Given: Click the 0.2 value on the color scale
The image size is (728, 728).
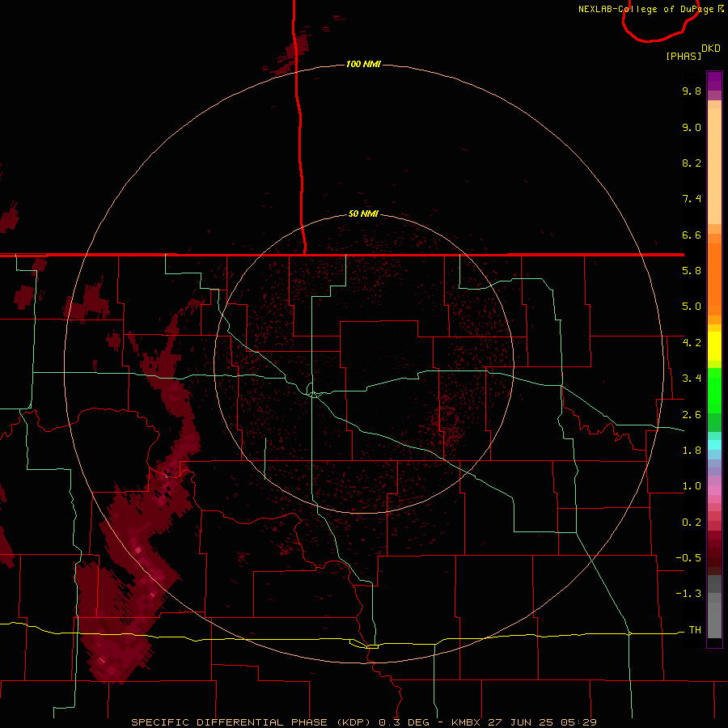Looking at the screenshot, I should (692, 523).
